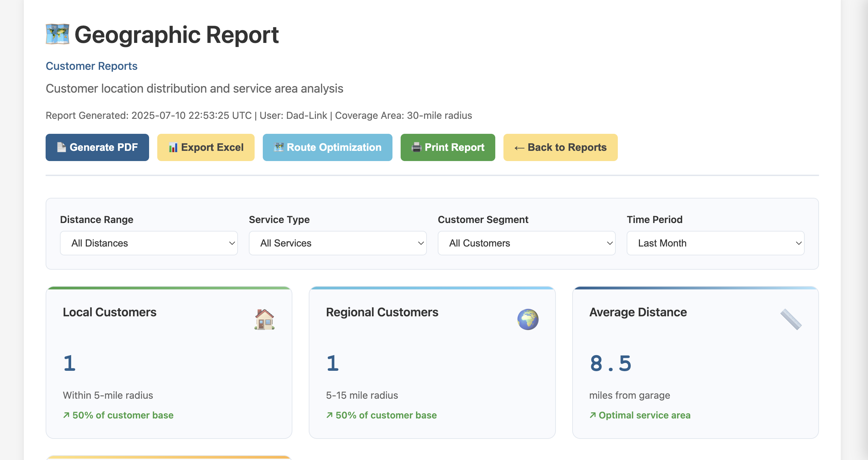Click the map icon on the Route Optimization button
The width and height of the screenshot is (868, 460).
click(279, 147)
